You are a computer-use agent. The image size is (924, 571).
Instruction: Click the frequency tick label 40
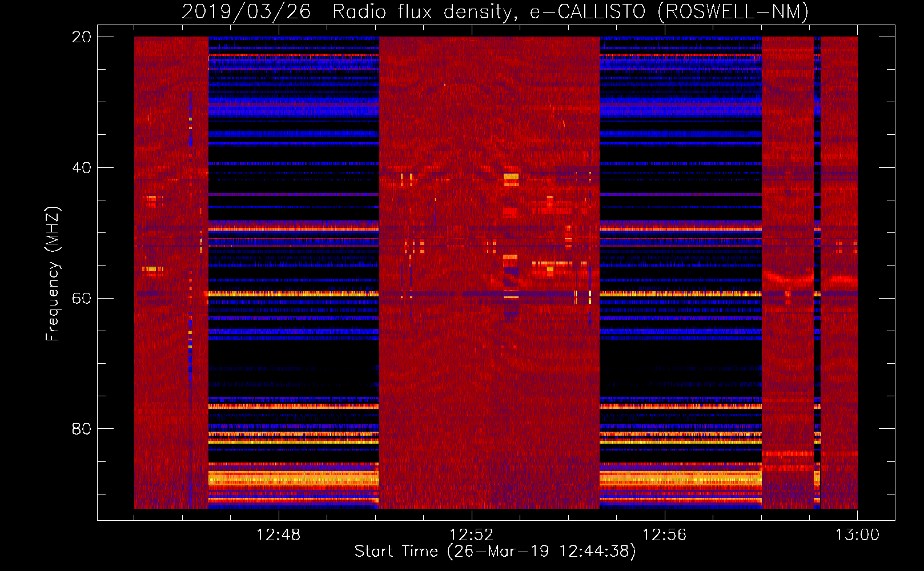click(81, 168)
